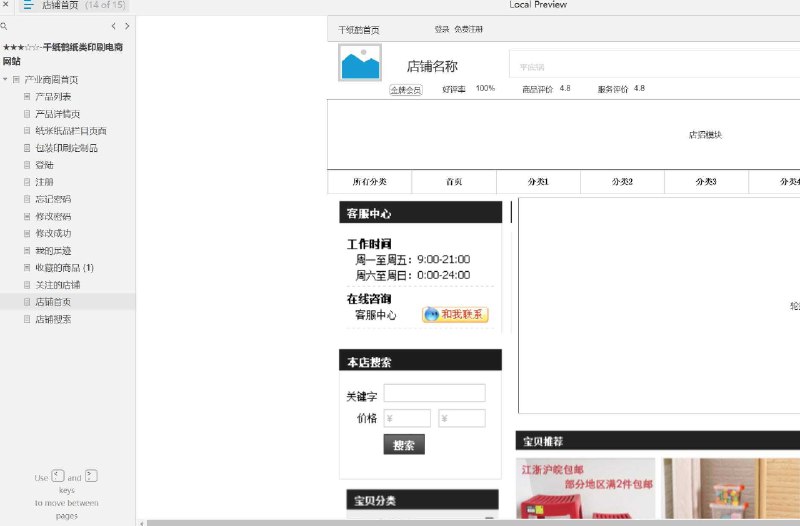This screenshot has height=526, width=800.
Task: Open the 分类2 navigation tab
Action: coord(622,182)
